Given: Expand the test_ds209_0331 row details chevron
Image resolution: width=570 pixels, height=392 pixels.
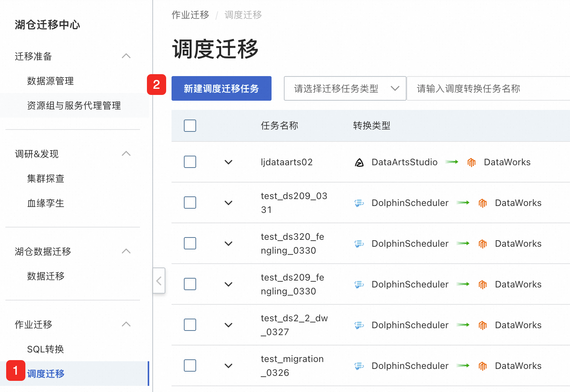Looking at the screenshot, I should pyautogui.click(x=228, y=203).
